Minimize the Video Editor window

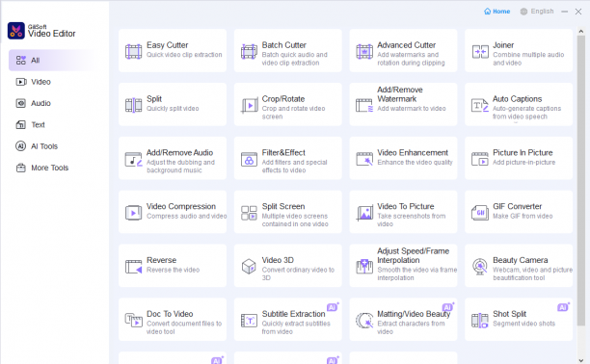[x=564, y=12]
